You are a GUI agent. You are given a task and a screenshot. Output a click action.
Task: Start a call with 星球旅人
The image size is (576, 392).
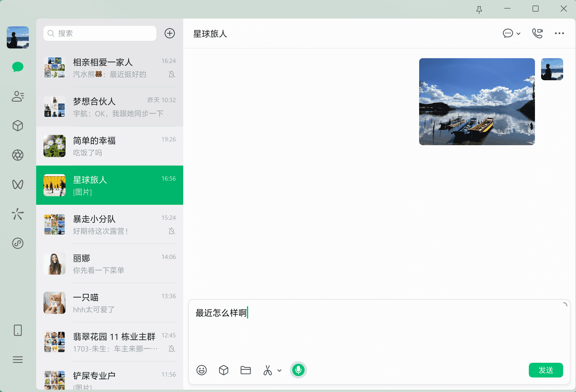point(537,33)
